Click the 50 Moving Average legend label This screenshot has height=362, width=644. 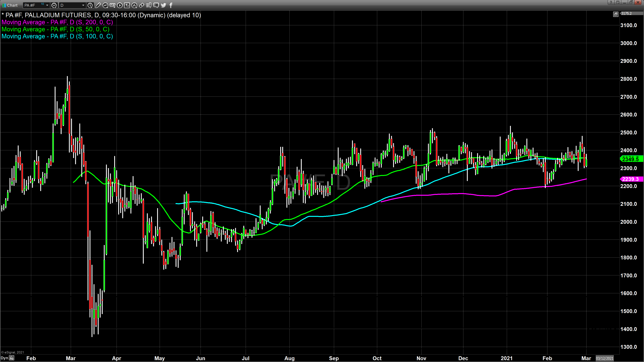click(x=56, y=29)
